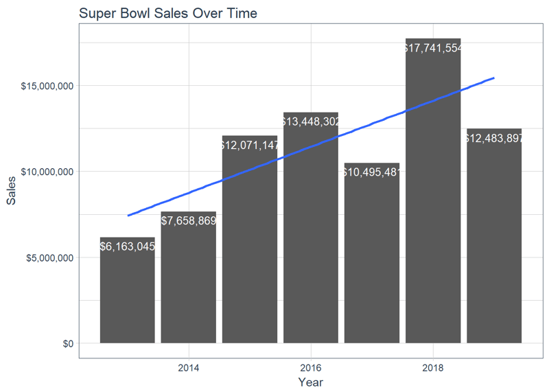Click the $12,483,897 bar for 2019
This screenshot has height=392, width=549.
494,235
